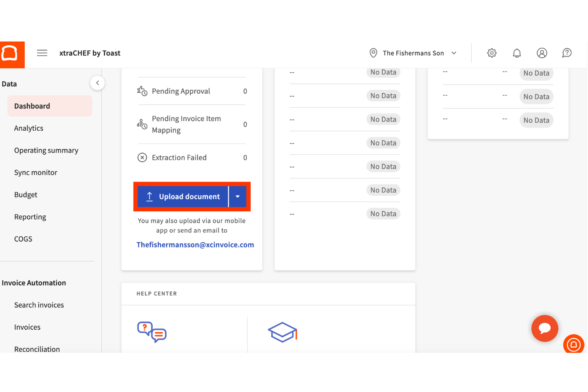588x392 pixels.
Task: Click the Pending Approval icon
Action: [142, 91]
